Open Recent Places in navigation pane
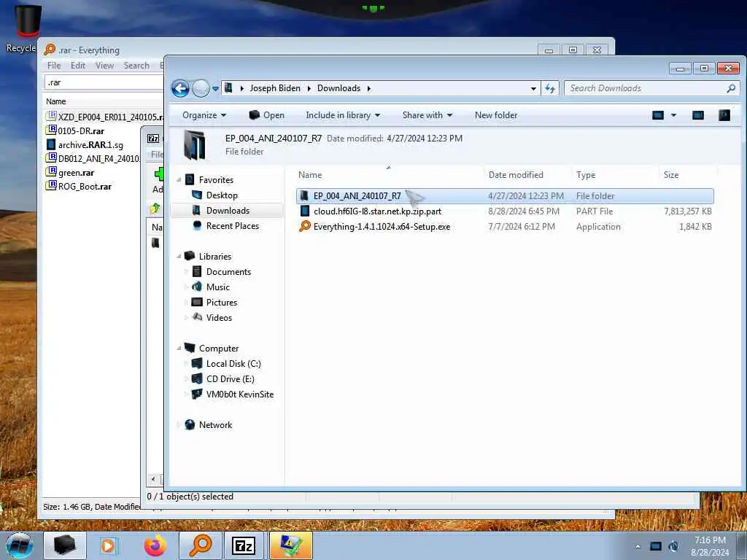The image size is (747, 560). coord(232,226)
